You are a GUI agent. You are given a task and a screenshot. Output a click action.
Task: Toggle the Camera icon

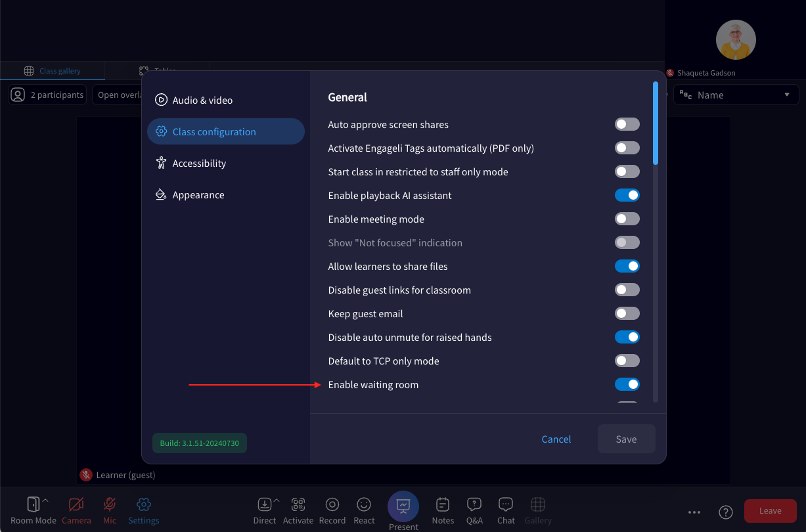click(x=76, y=504)
